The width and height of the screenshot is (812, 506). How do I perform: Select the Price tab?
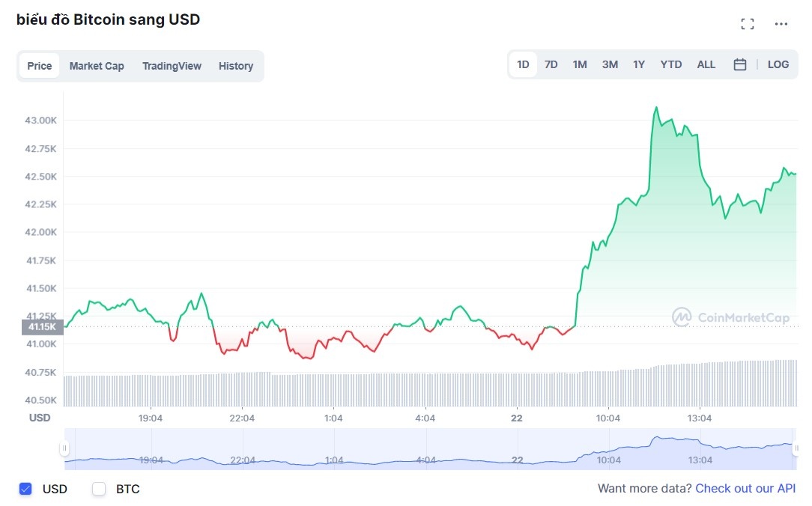pos(39,66)
